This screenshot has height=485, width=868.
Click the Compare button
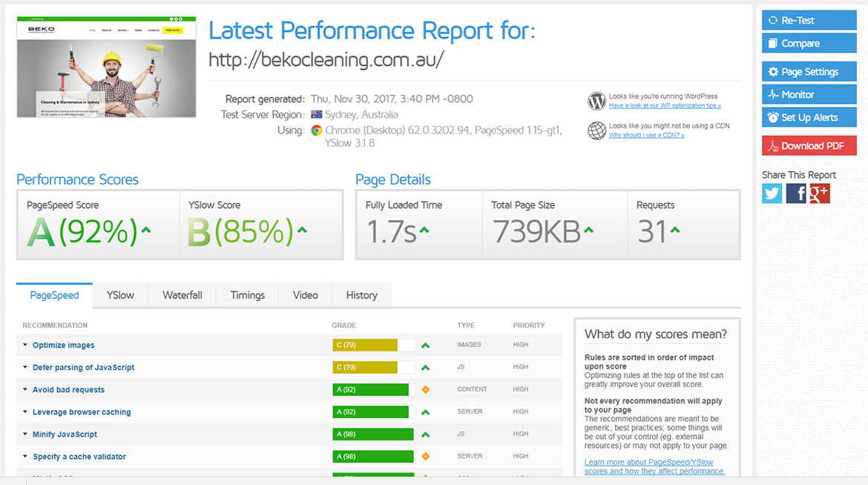809,43
